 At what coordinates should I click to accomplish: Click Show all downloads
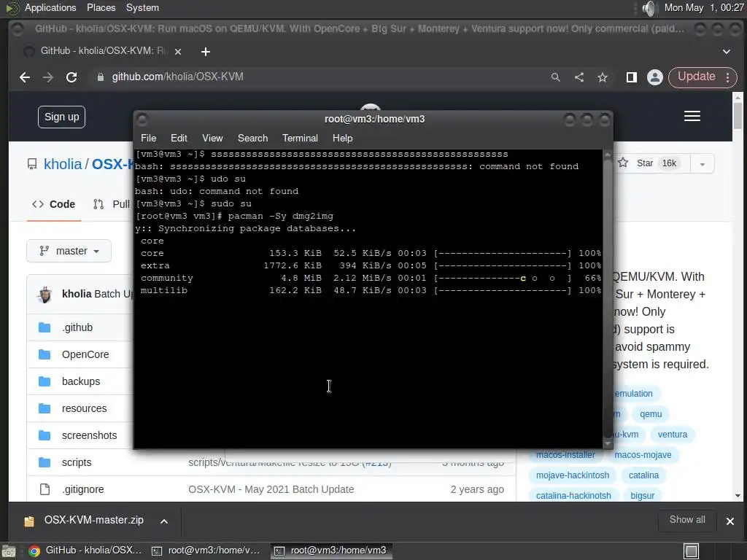click(687, 520)
